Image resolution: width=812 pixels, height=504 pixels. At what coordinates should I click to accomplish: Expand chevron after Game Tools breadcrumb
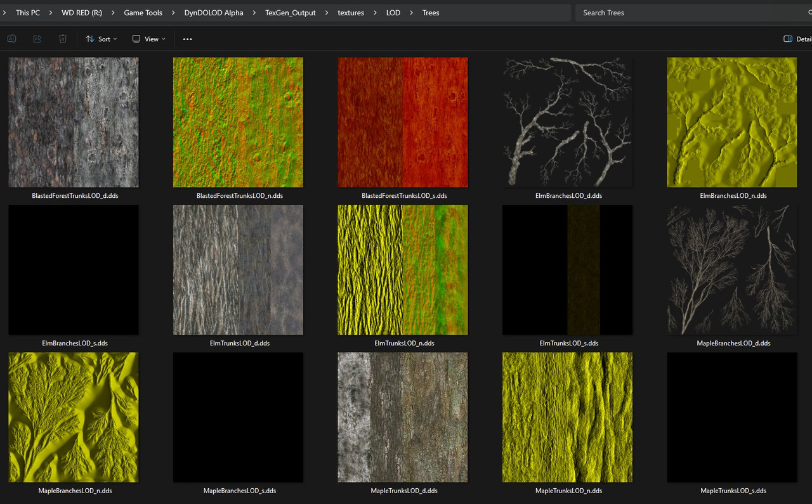coord(173,13)
